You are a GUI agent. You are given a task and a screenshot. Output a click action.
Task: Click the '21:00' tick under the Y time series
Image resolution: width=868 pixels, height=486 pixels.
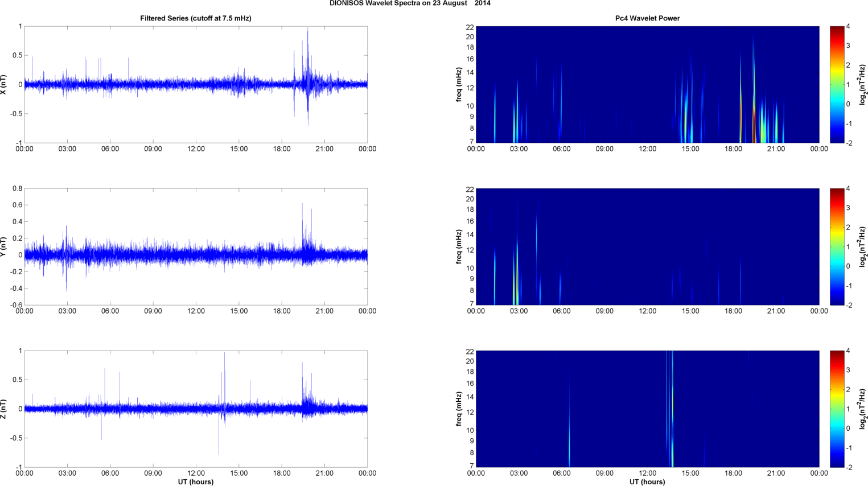click(x=324, y=311)
